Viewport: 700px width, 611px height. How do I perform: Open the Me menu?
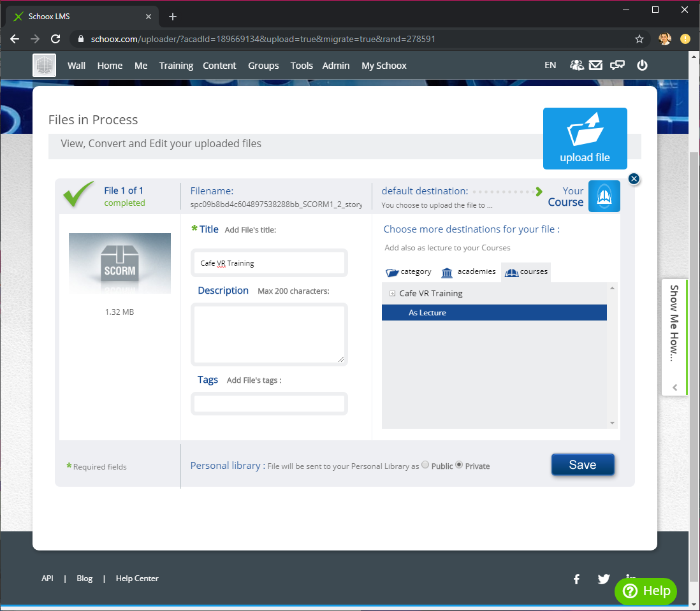pyautogui.click(x=141, y=66)
